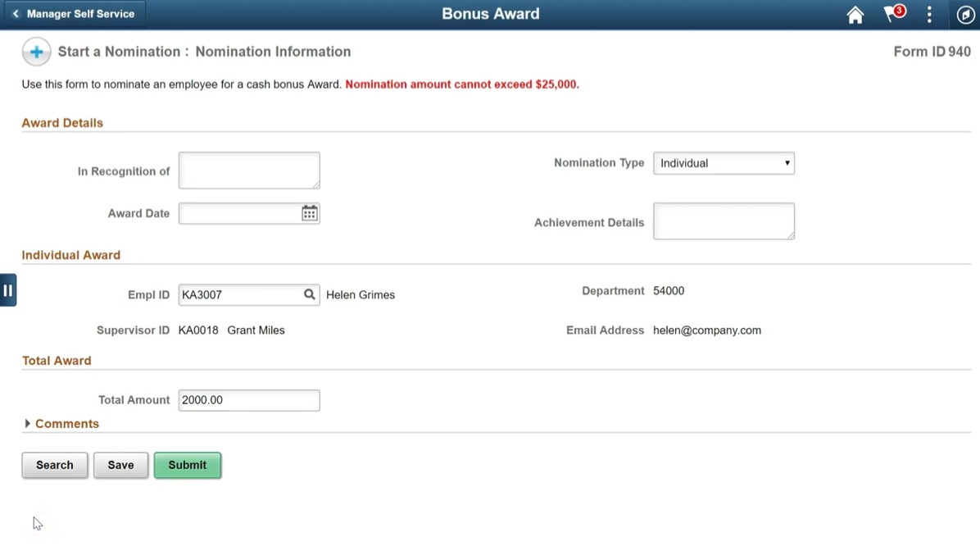Expand the Comments section

(61, 424)
